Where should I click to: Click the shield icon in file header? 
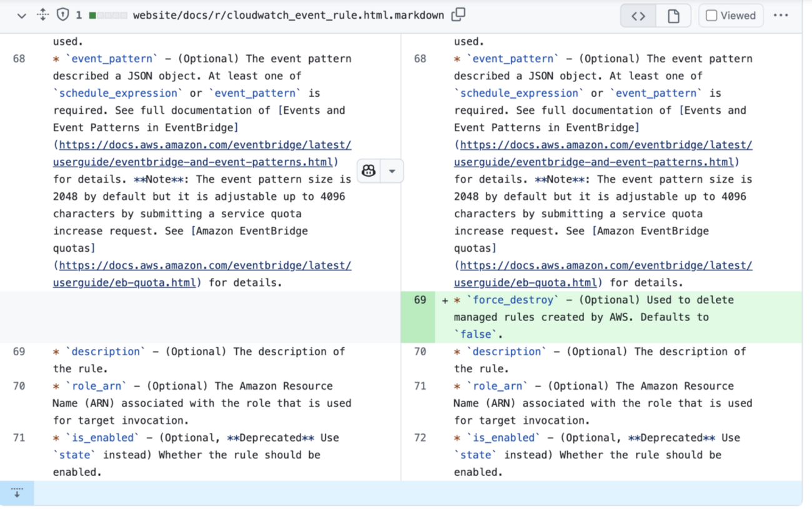pos(62,15)
